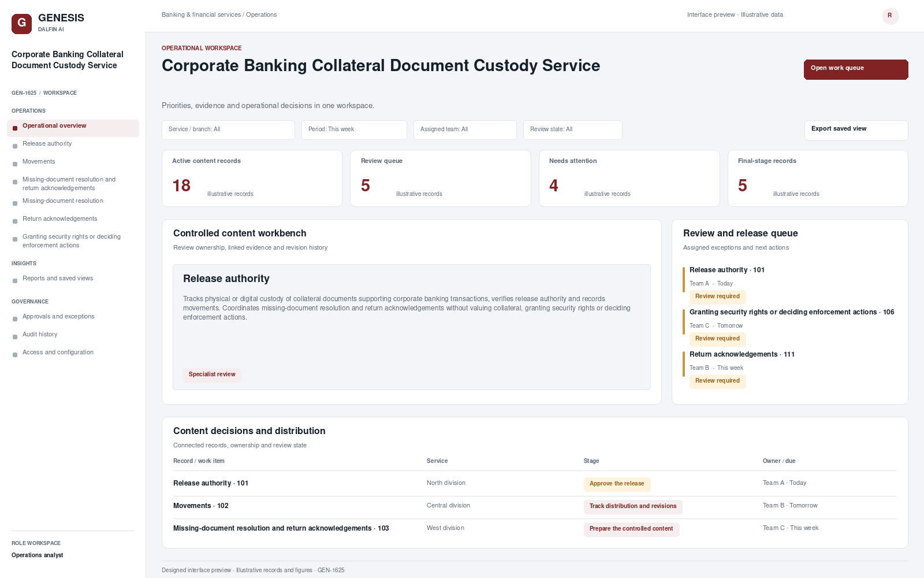Click Track distribution and revisions badge
Viewport: 924px width, 578px height.
[633, 506]
